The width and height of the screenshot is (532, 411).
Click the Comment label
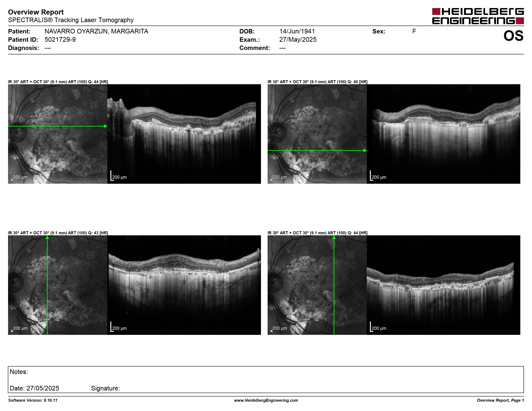255,48
